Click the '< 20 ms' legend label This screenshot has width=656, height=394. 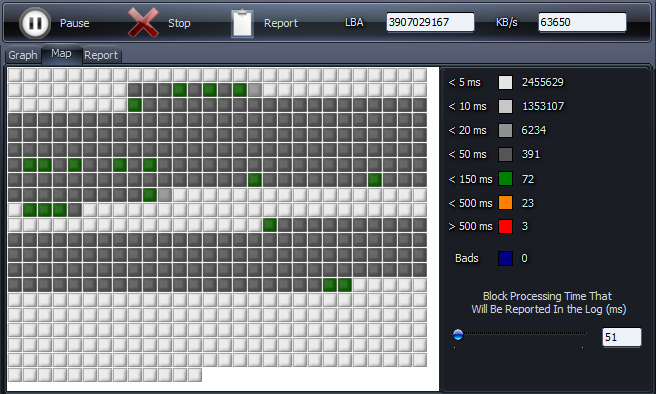coord(467,130)
